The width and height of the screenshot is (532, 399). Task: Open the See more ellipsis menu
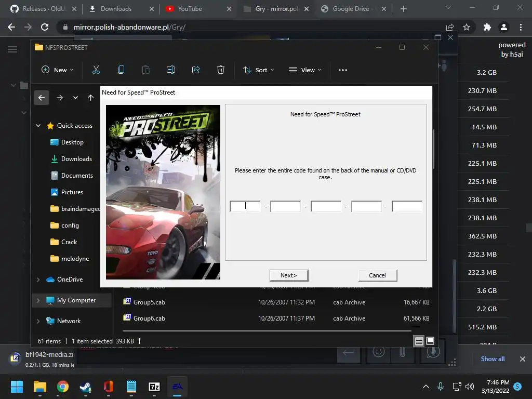(x=343, y=70)
